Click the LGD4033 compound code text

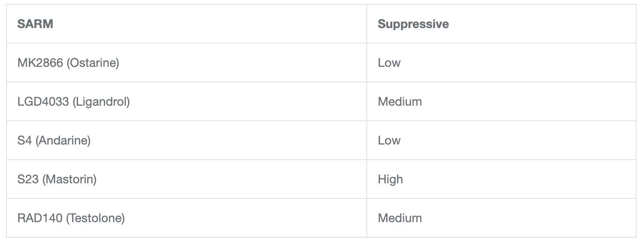[x=44, y=102]
